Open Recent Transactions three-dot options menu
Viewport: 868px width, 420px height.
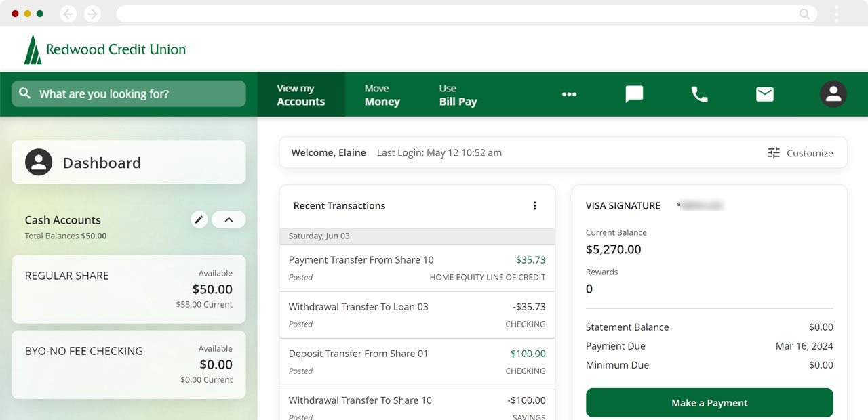pyautogui.click(x=534, y=206)
